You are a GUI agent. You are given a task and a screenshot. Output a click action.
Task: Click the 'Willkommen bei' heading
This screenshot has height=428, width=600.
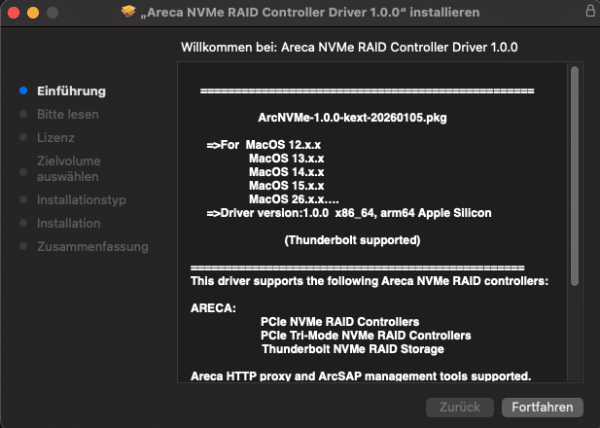[x=349, y=47]
